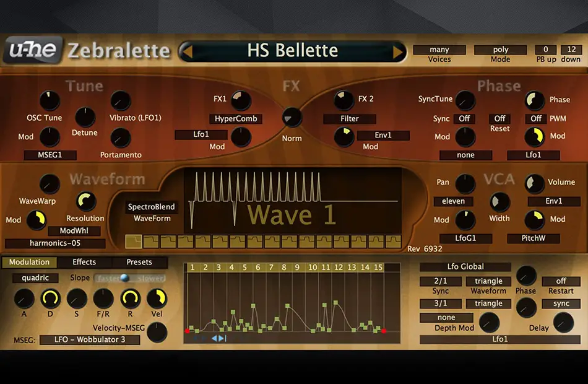This screenshot has height=384, width=588.
Task: Click the red MSEG end point handle
Action: pos(384,331)
